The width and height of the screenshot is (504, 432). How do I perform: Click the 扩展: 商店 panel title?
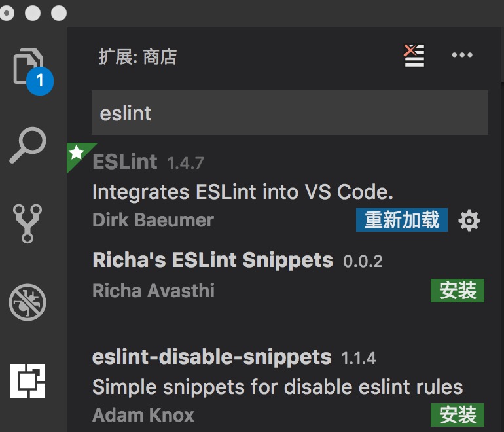[137, 57]
